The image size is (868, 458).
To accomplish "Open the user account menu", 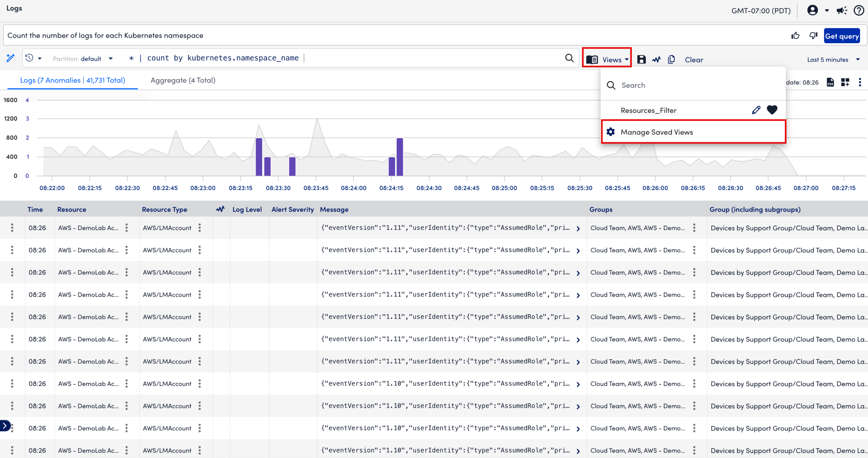I will (818, 10).
